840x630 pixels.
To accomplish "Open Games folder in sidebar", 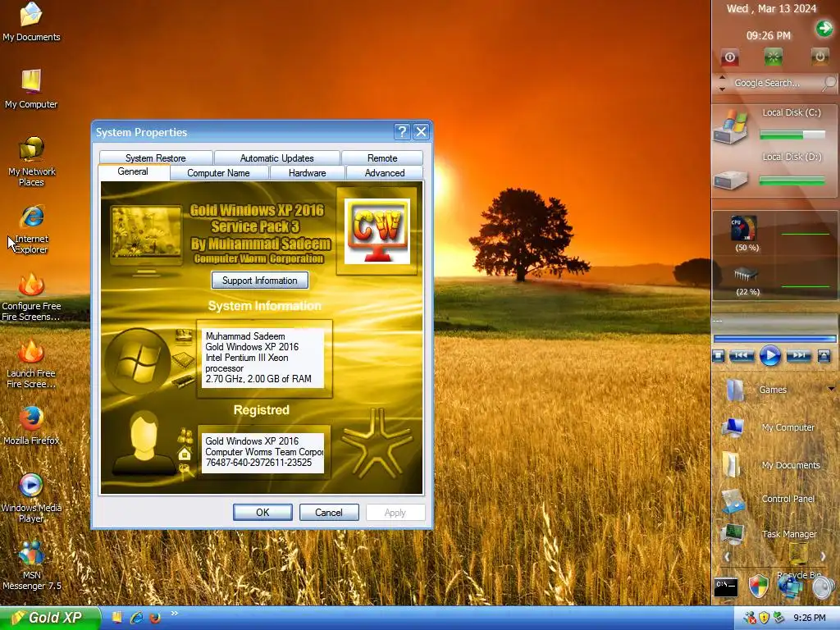I will (x=735, y=390).
